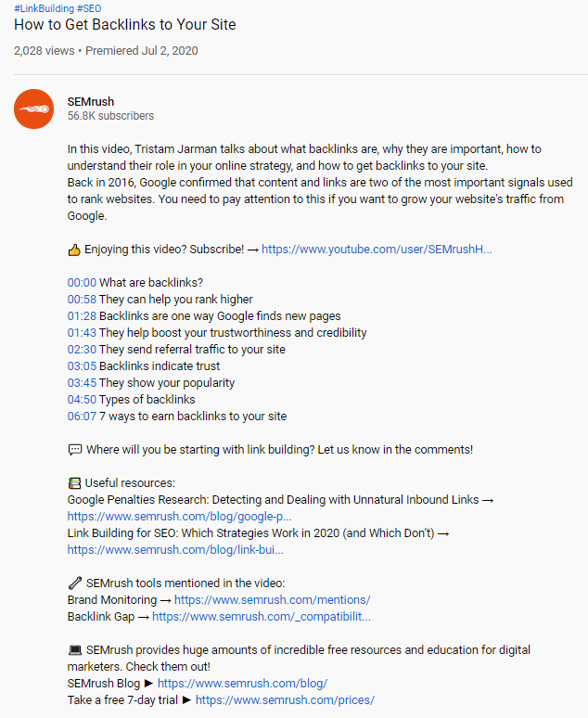Select the 03:45 timestamp link
588x718 pixels.
(82, 383)
